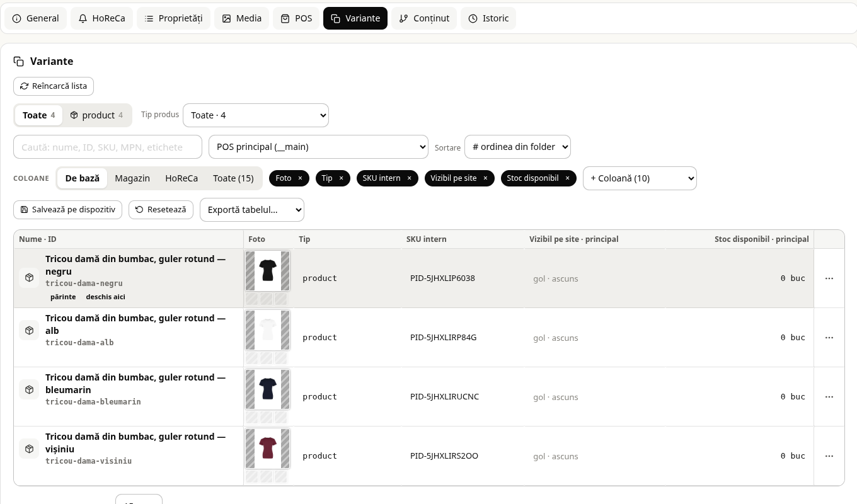This screenshot has width=857, height=504.
Task: Click Salvează pe dispozitiv button
Action: (67, 210)
